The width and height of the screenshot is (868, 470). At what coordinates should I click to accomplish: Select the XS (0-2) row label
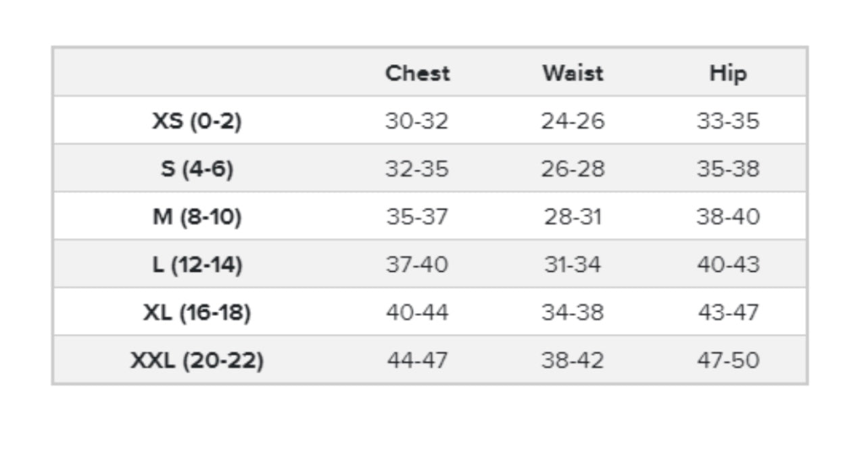[x=197, y=121]
